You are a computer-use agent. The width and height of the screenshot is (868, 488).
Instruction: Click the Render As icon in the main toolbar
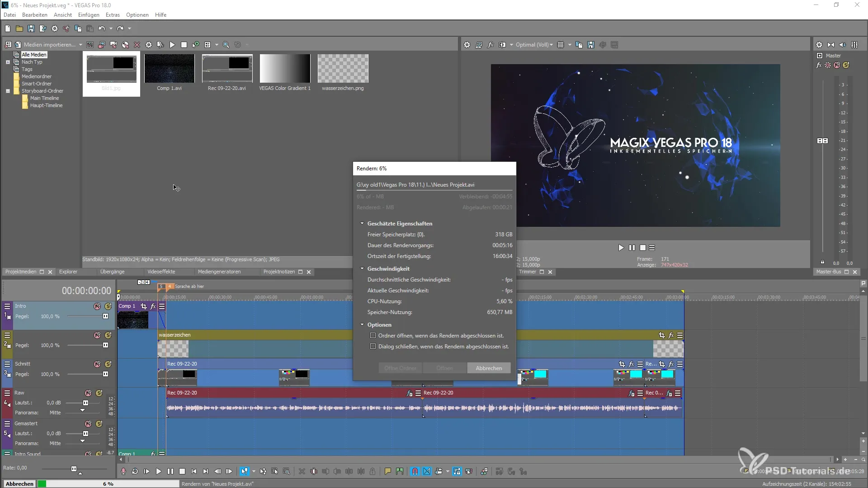tap(43, 28)
